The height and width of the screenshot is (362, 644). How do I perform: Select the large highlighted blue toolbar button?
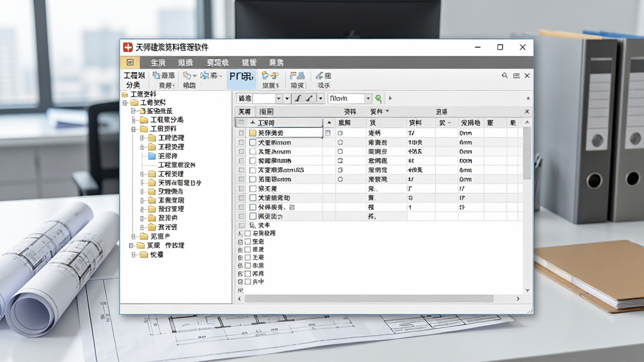(x=241, y=80)
